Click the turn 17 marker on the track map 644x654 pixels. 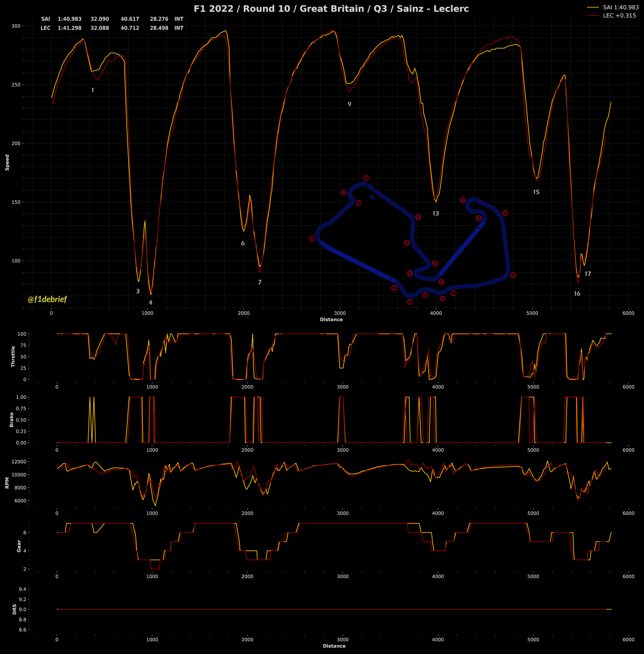pos(344,192)
